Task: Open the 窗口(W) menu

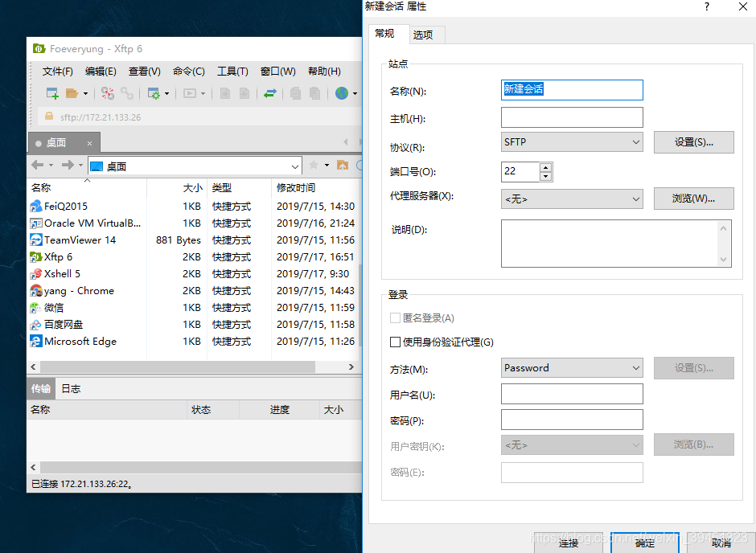Action: pos(277,72)
